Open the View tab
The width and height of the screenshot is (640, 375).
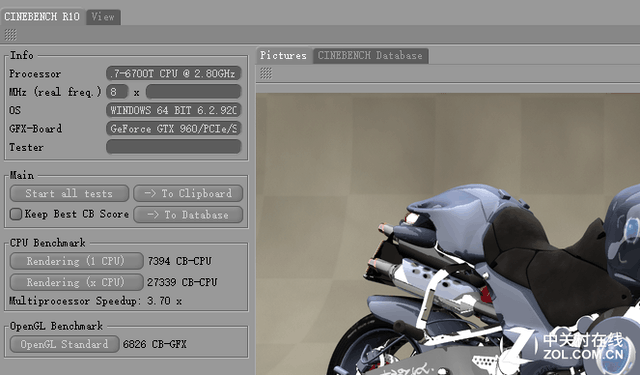(103, 17)
